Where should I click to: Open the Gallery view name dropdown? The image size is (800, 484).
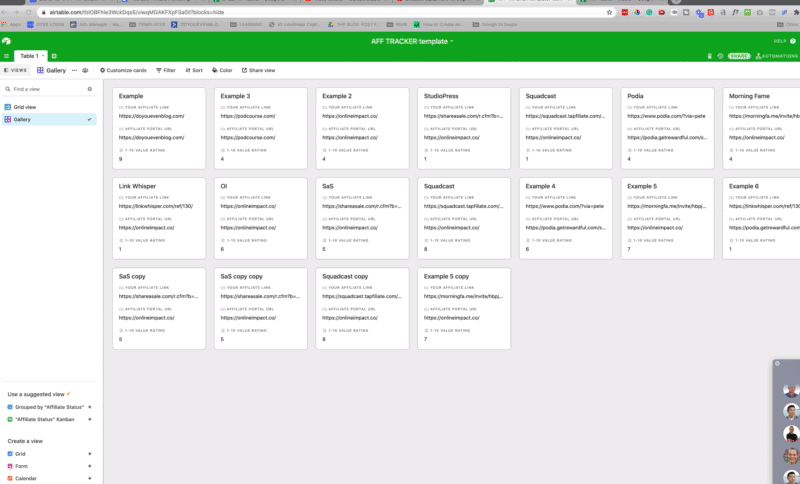pyautogui.click(x=52, y=70)
